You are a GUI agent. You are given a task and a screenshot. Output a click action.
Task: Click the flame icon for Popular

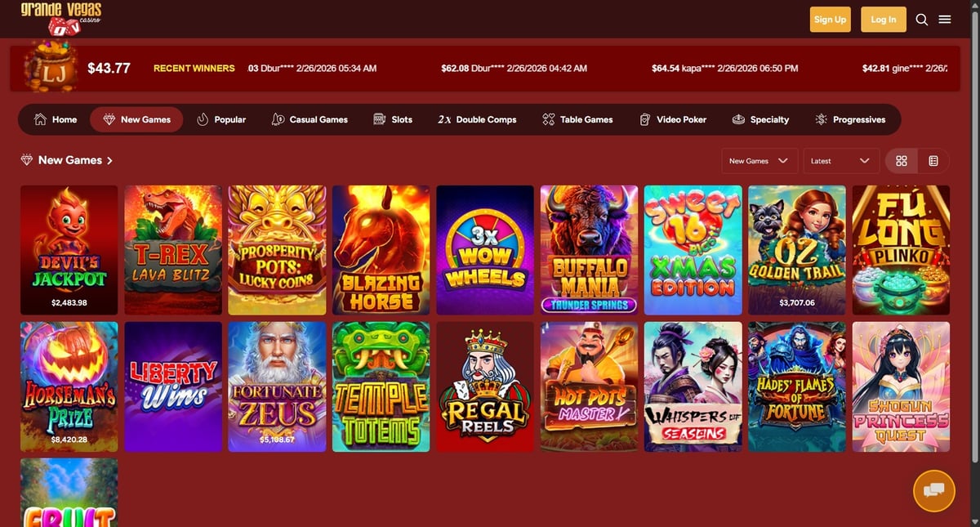(x=203, y=119)
